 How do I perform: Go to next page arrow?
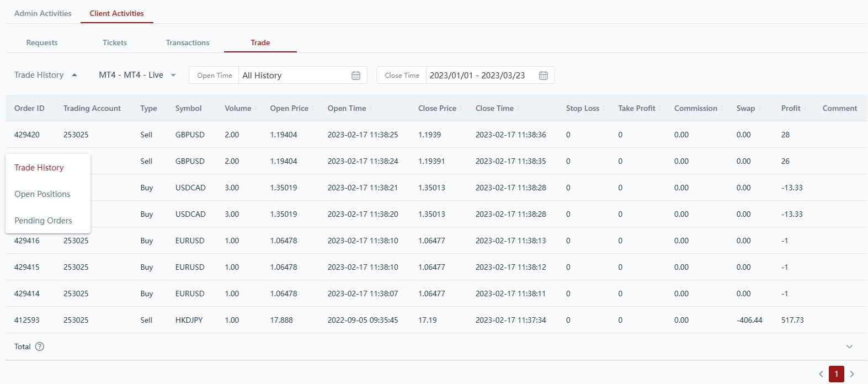(852, 374)
